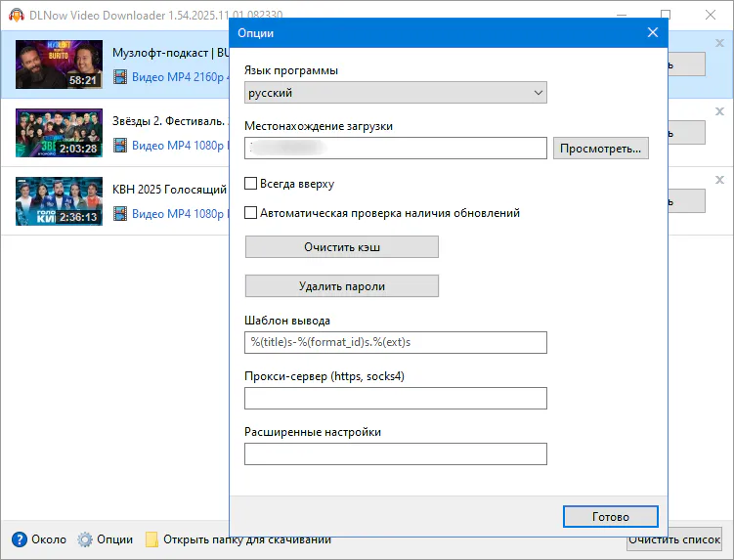Maximize the DLNow main window
Image resolution: width=734 pixels, height=560 pixels.
(666, 15)
